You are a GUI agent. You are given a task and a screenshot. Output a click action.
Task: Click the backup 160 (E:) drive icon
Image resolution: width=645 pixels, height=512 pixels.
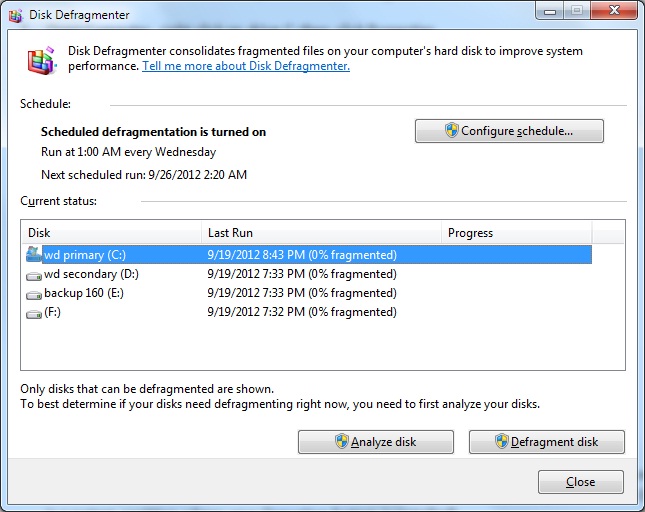tap(34, 294)
